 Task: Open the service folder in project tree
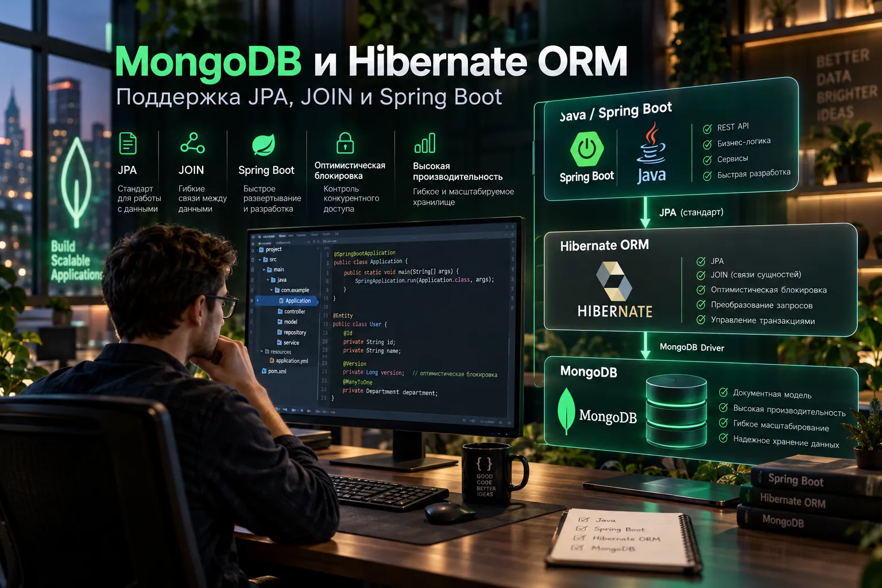(x=287, y=343)
